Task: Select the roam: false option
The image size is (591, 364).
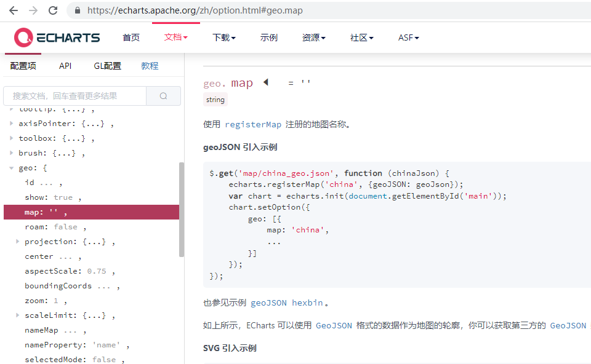Action: 55,227
